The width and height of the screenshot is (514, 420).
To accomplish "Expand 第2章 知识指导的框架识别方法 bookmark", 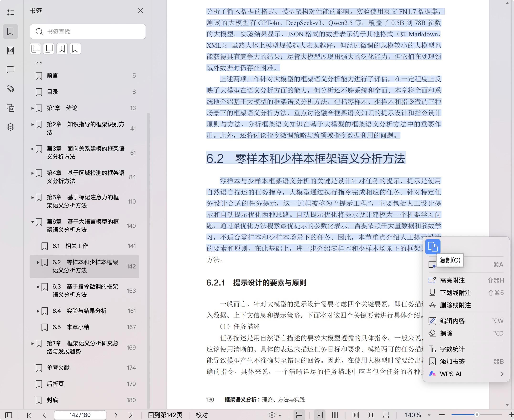I will pos(32,124).
